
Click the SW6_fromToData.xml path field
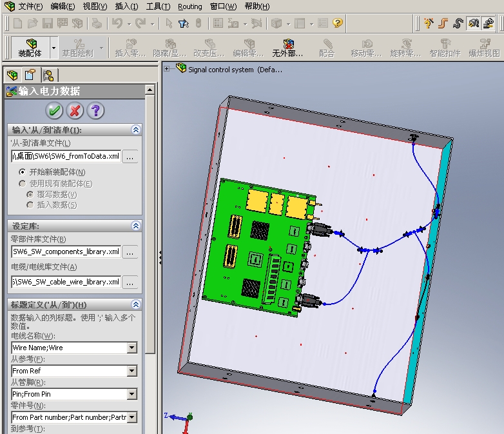[x=66, y=156]
